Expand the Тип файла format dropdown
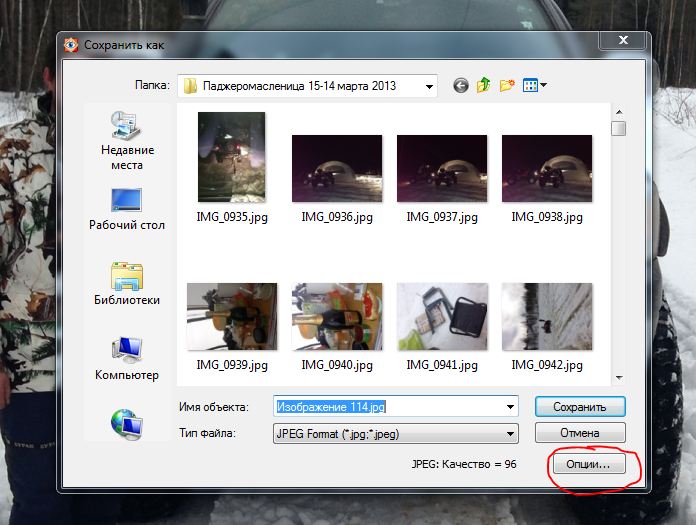The height and width of the screenshot is (525, 696). tap(510, 434)
